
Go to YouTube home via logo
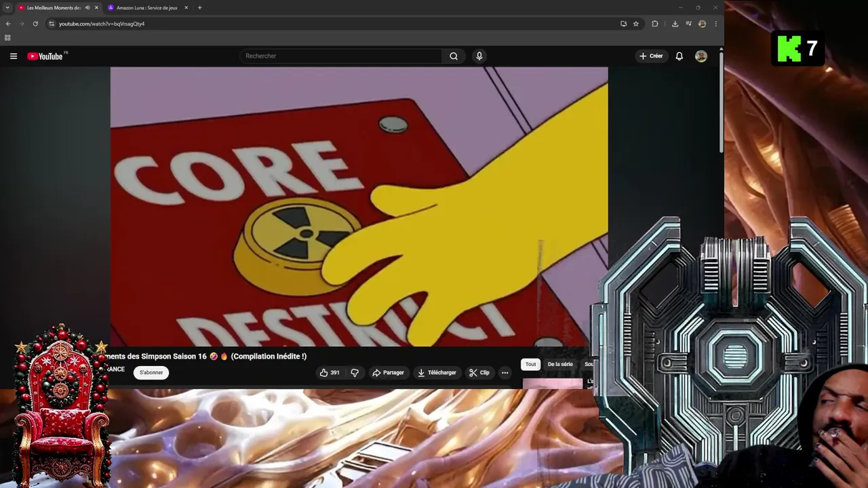coord(45,56)
